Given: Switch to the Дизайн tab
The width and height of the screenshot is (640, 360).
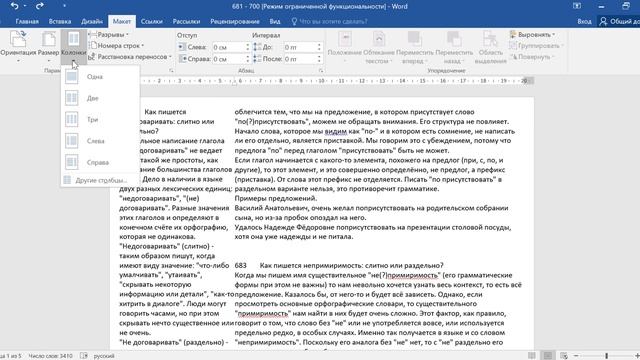Looking at the screenshot, I should tap(92, 21).
